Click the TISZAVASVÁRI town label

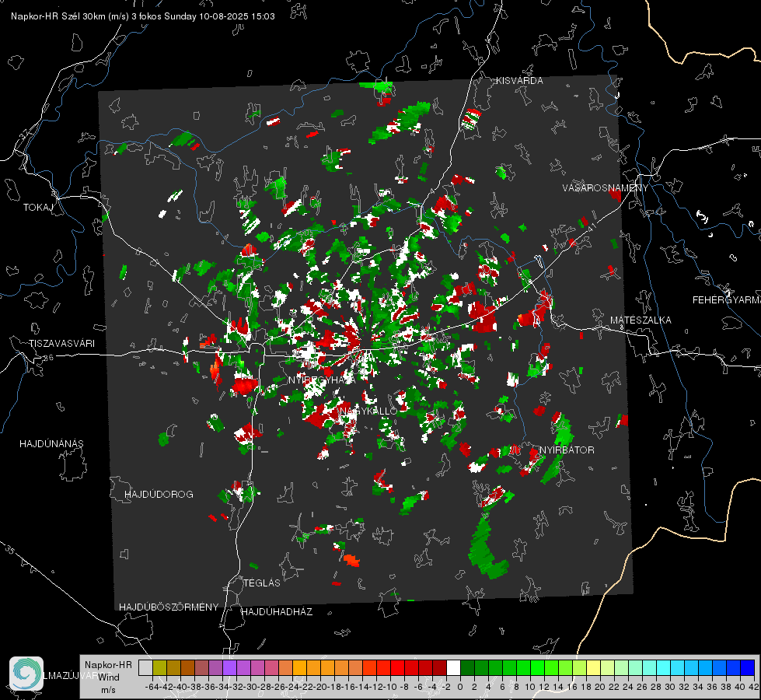click(x=61, y=344)
